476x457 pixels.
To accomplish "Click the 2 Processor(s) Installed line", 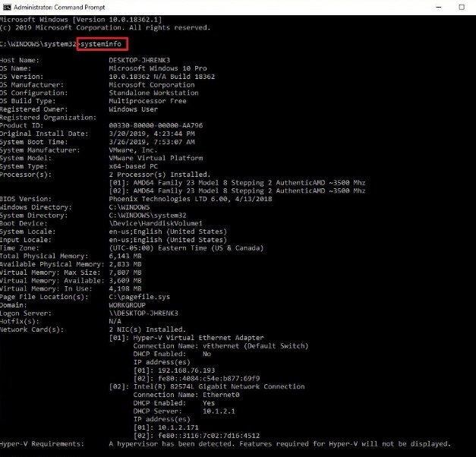I will [159, 175].
